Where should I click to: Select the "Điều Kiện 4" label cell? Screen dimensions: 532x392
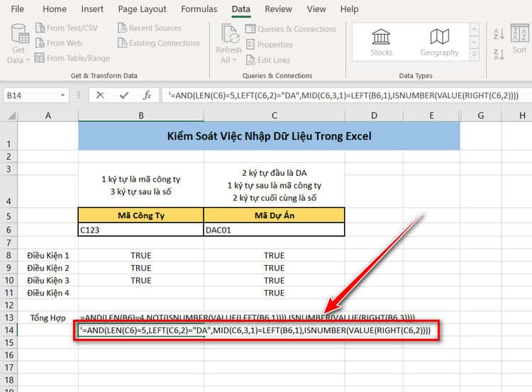click(48, 293)
